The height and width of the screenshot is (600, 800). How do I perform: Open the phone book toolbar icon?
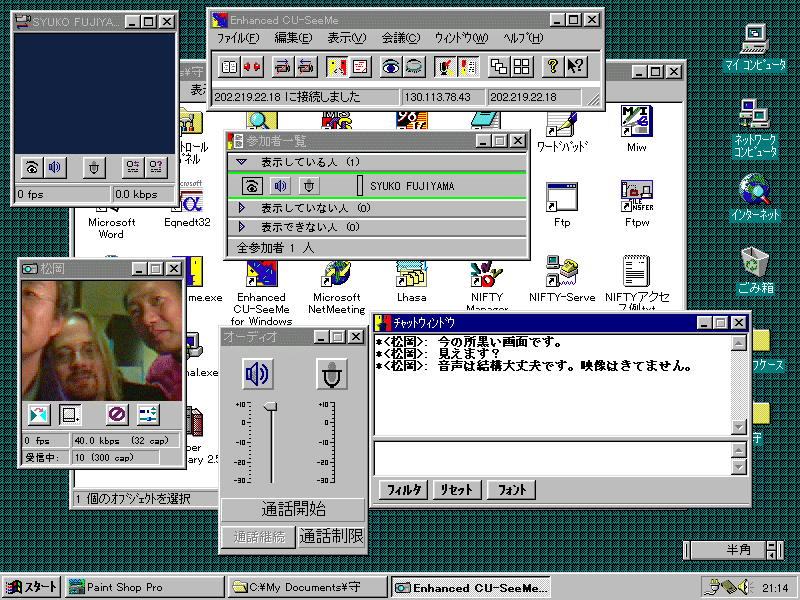tap(230, 67)
